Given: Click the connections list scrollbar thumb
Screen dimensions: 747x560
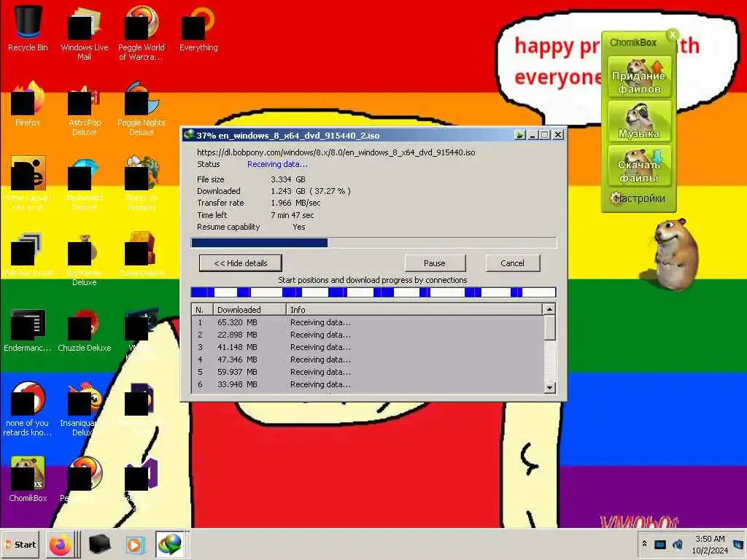Looking at the screenshot, I should (x=549, y=327).
